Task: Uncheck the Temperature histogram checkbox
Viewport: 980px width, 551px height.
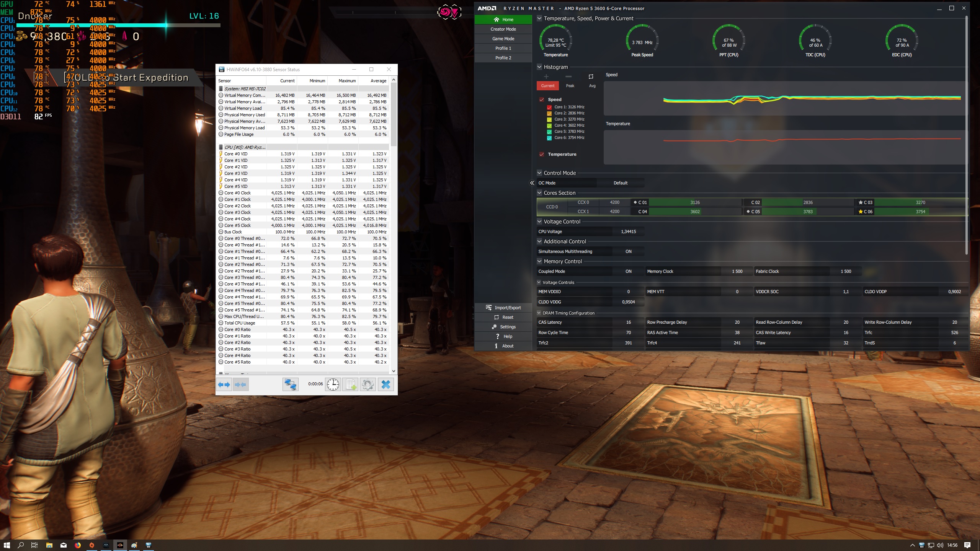Action: pyautogui.click(x=542, y=154)
